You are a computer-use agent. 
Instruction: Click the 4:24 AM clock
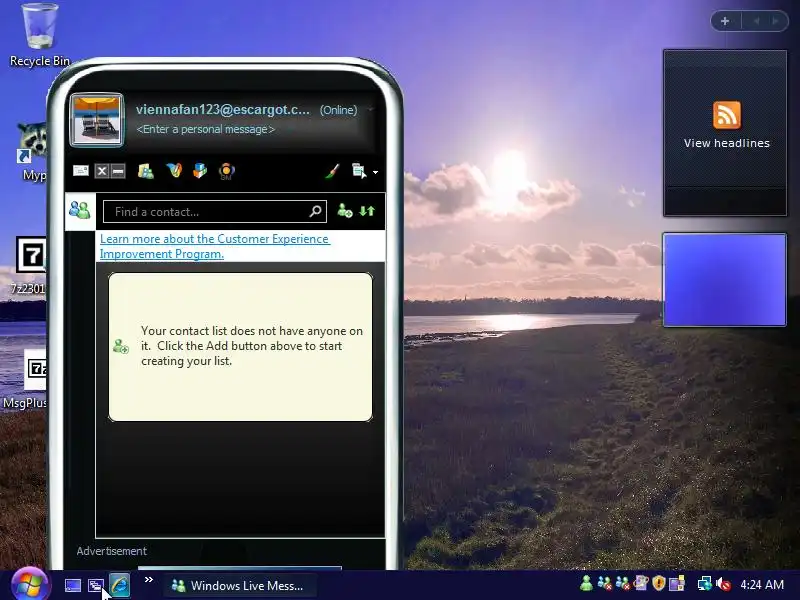point(762,585)
